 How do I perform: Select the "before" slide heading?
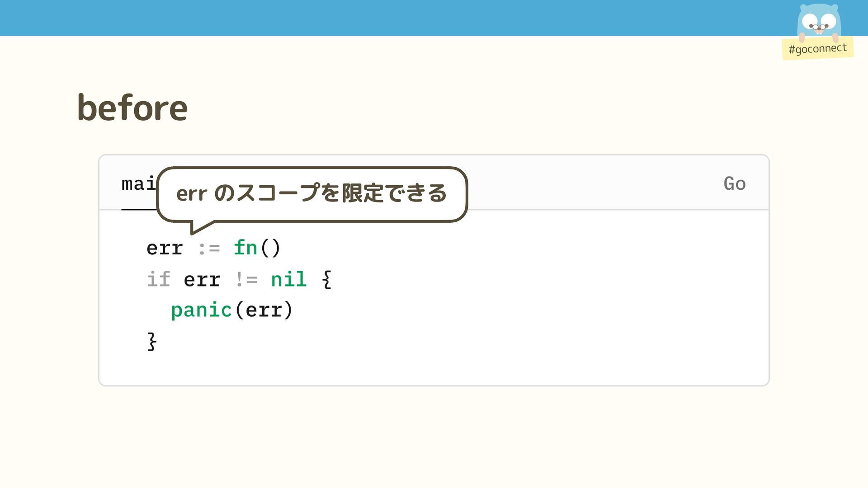(132, 108)
